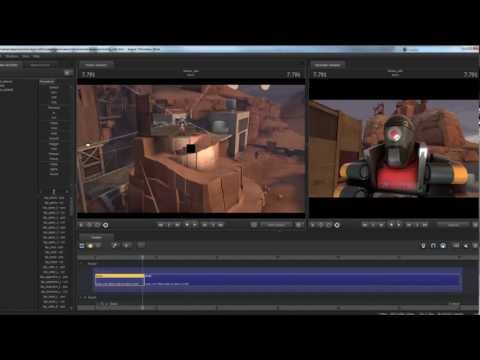Click the playhead marker on the timeline ruler

pos(143,257)
